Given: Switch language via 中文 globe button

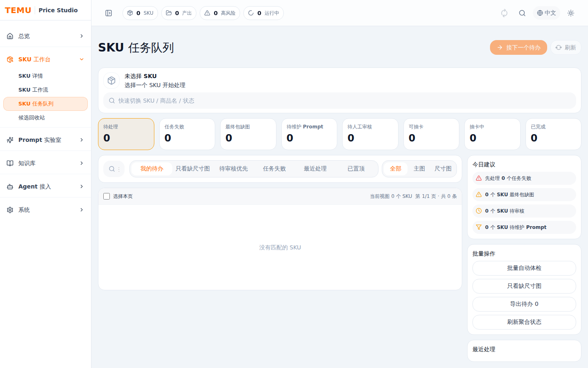Looking at the screenshot, I should coord(546,13).
